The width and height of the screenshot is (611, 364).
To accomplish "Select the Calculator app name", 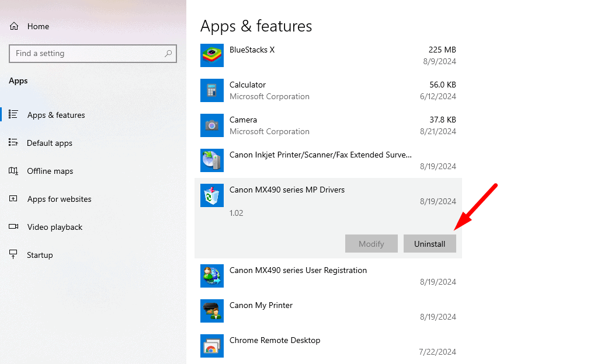I will point(248,85).
